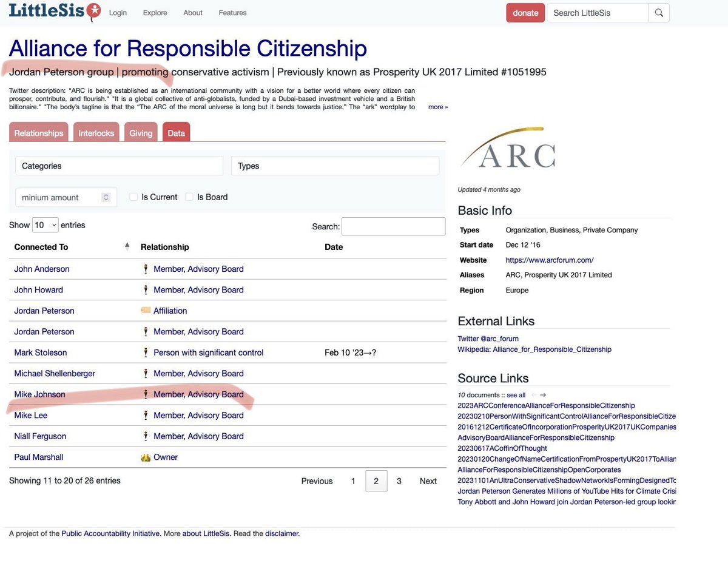Open the disclaimer footer link
728x563 pixels.
(x=281, y=534)
